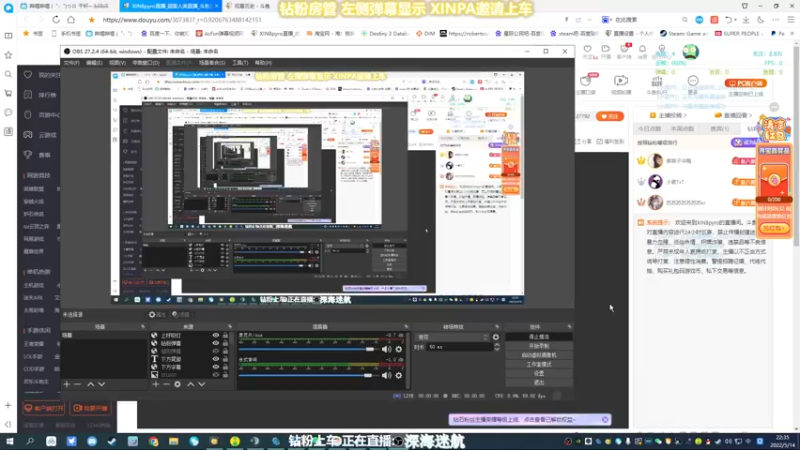Open source properties gear in OBS Sources toolbar

click(x=178, y=384)
